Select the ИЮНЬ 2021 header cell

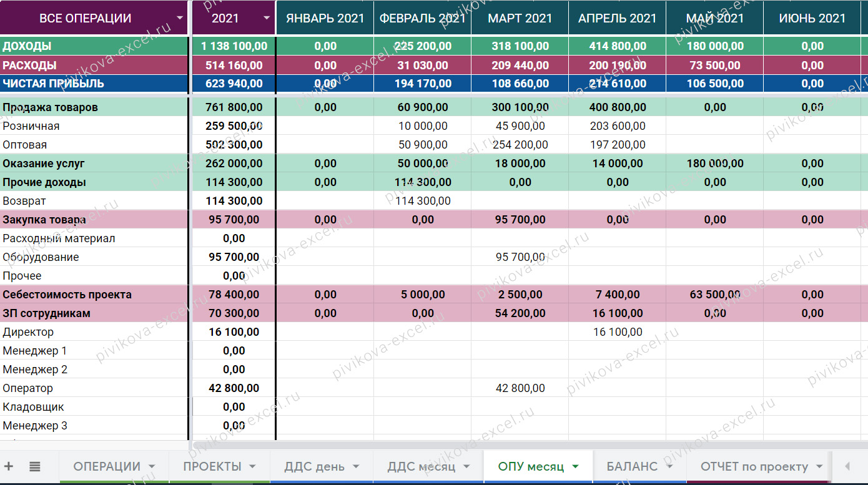click(812, 18)
